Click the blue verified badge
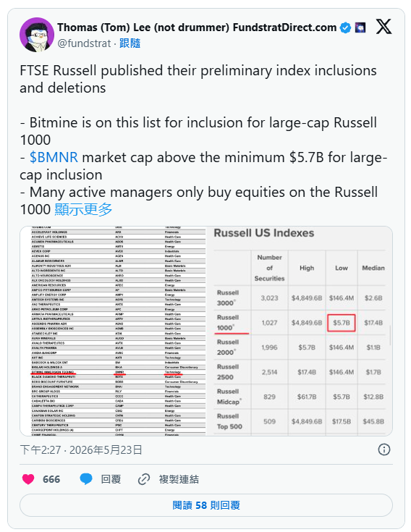The image size is (411, 532). point(345,28)
